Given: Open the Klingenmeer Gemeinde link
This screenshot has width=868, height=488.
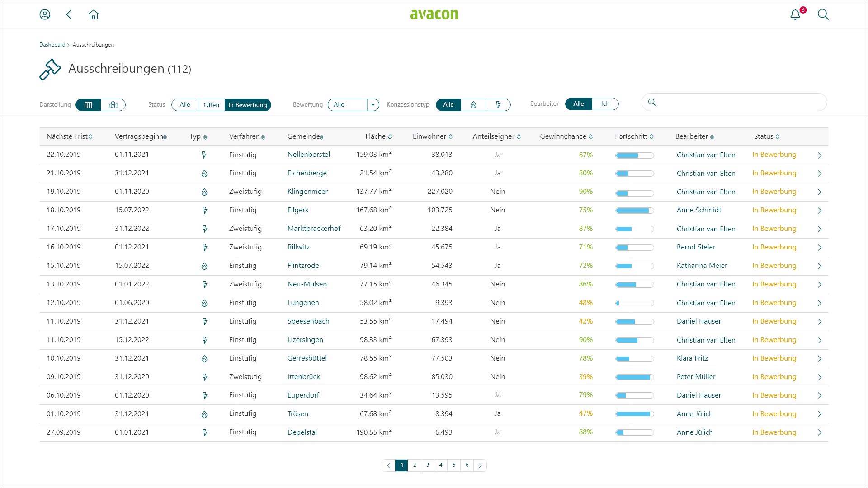Looking at the screenshot, I should coord(307,192).
